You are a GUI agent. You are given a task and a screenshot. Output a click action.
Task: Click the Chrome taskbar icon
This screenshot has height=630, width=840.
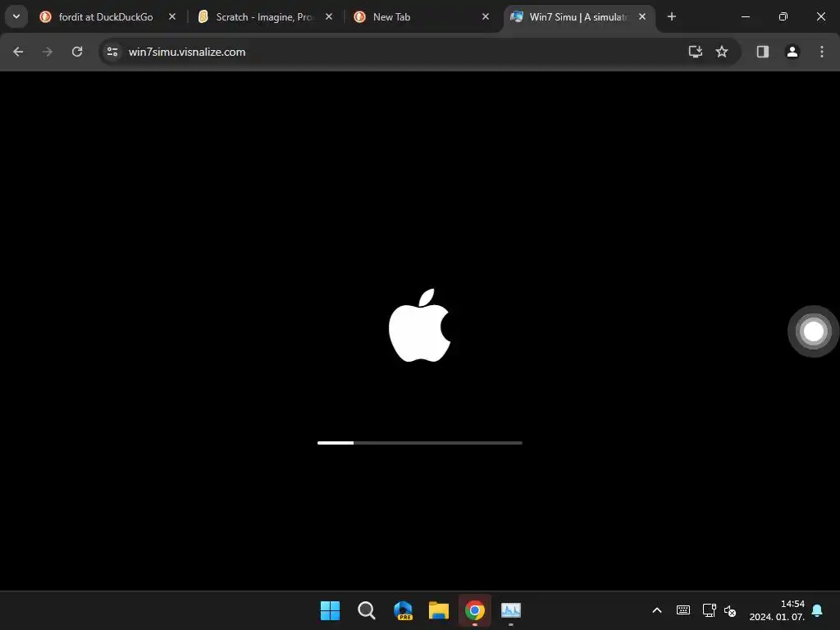click(x=475, y=610)
